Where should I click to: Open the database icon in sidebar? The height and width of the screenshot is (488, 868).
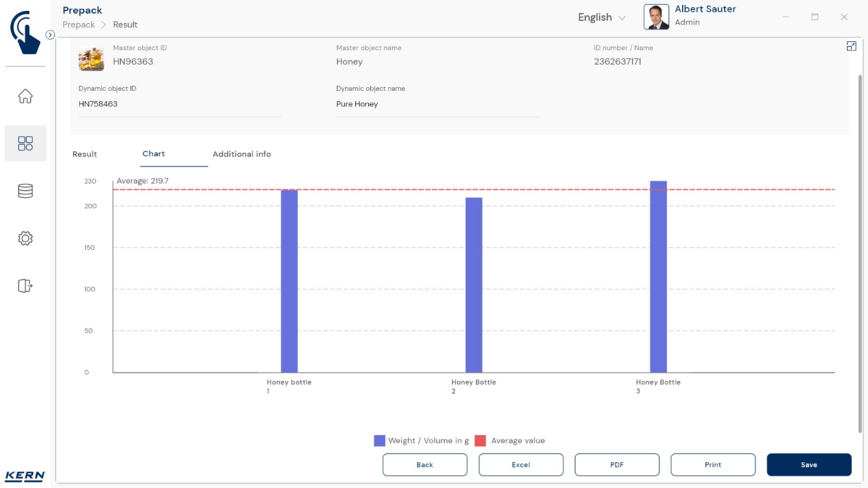25,191
